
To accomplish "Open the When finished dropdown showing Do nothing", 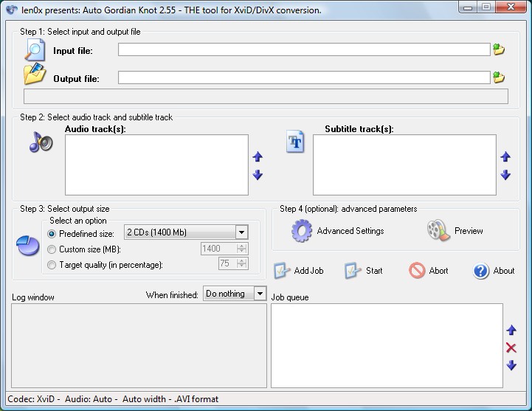I will tap(235, 294).
